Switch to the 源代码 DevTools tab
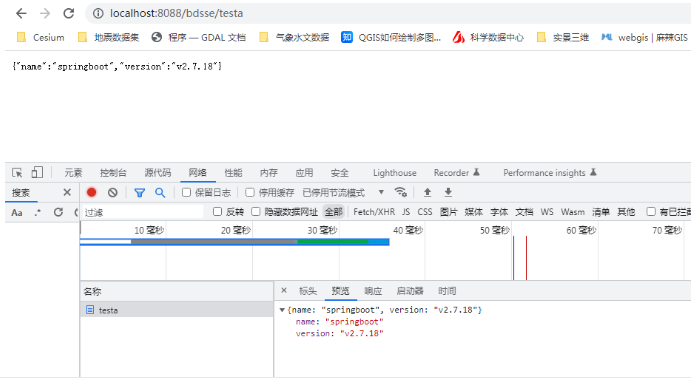 pyautogui.click(x=158, y=173)
